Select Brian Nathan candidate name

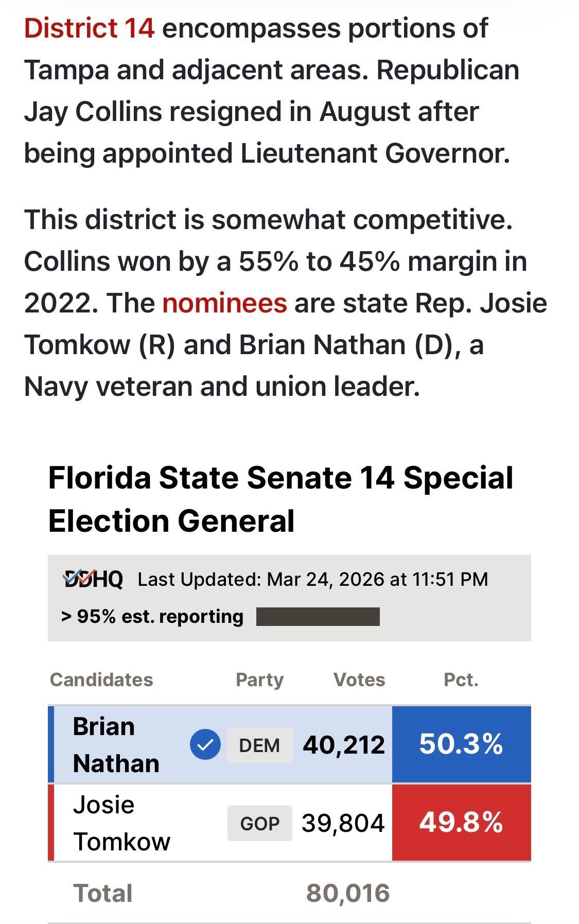(x=116, y=745)
